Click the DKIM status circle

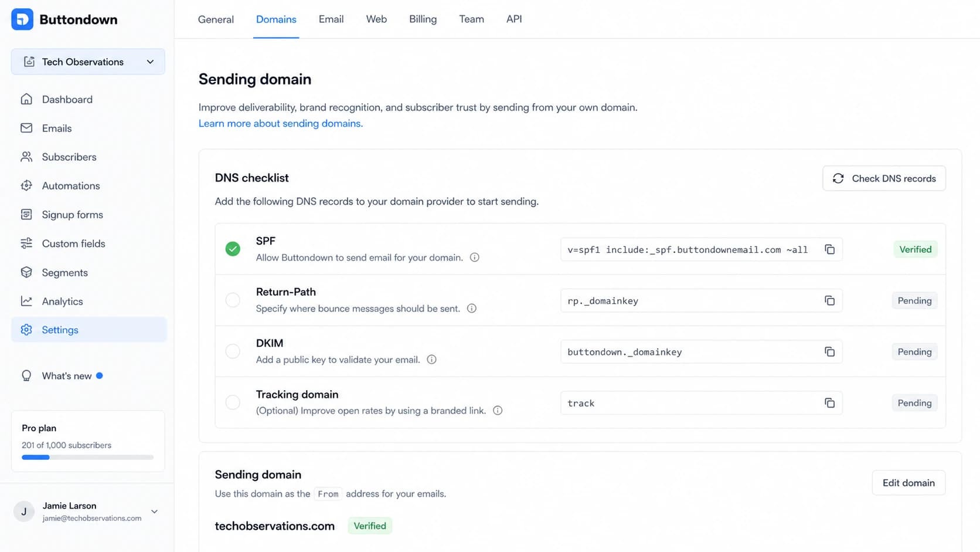coord(233,351)
